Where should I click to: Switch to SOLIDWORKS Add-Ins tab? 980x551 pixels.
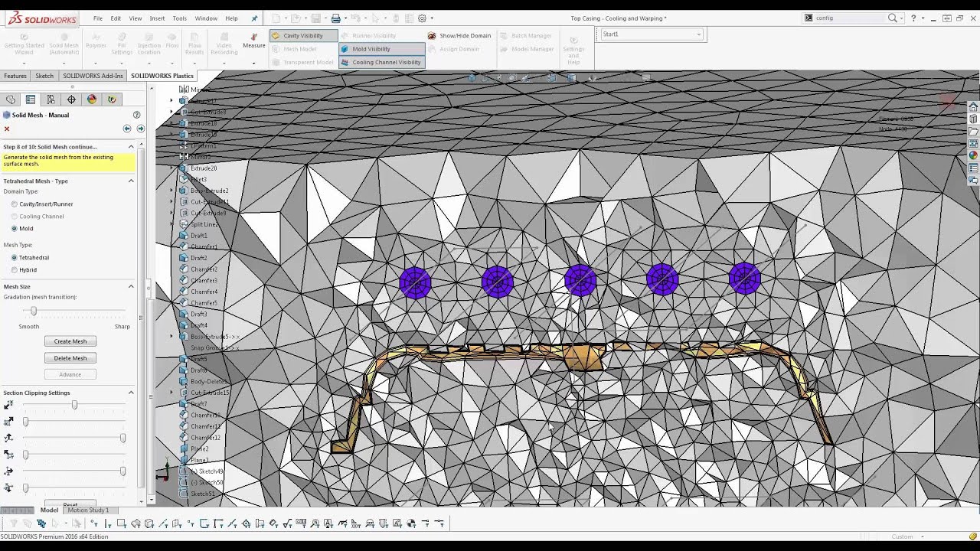pos(93,76)
